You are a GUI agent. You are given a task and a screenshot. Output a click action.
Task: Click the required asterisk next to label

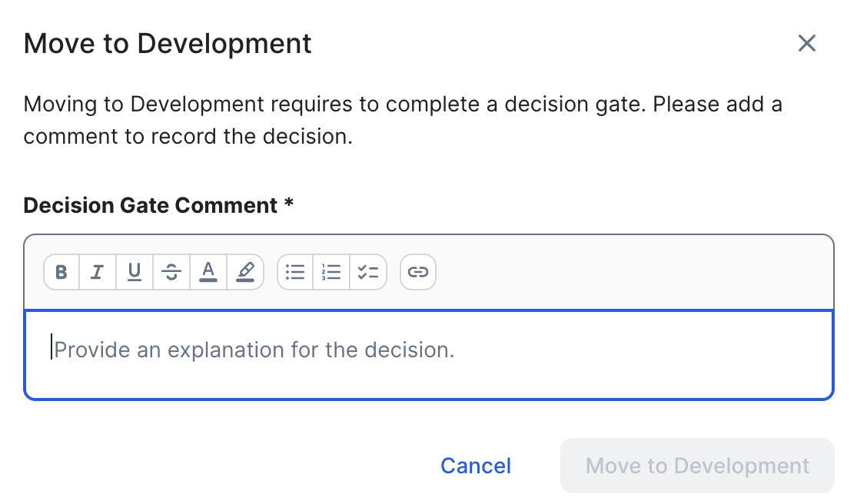tap(289, 205)
